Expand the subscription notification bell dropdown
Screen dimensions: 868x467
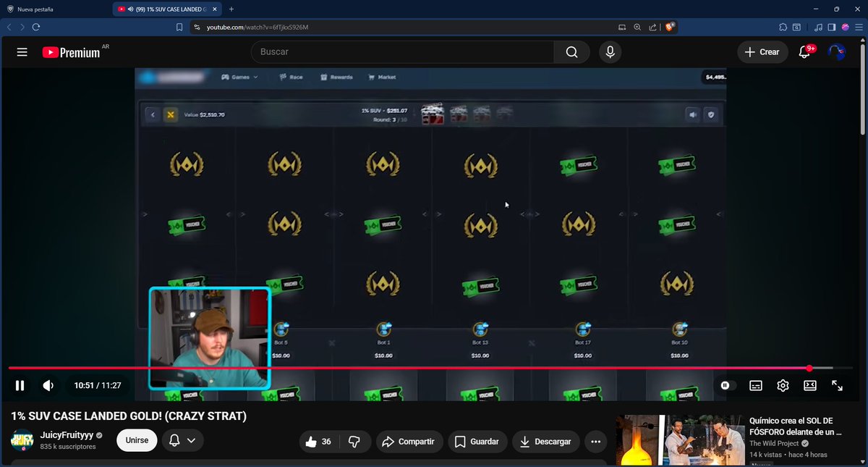[183, 440]
